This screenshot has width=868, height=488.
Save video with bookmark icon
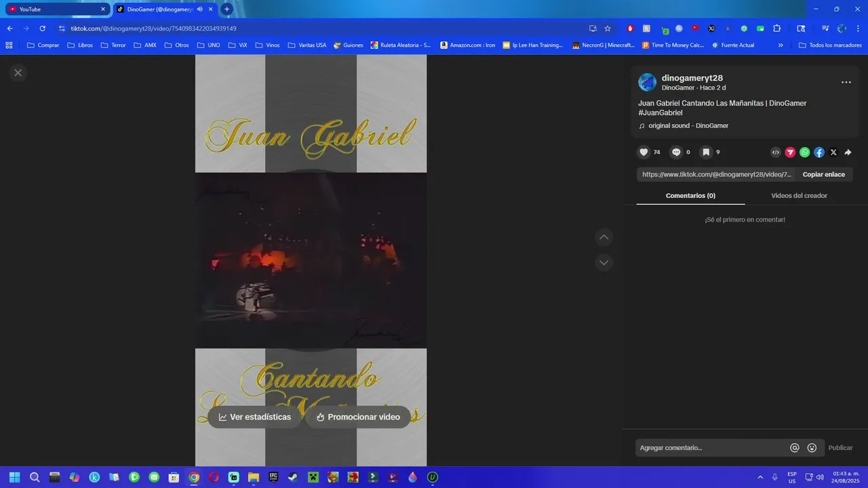coord(706,152)
